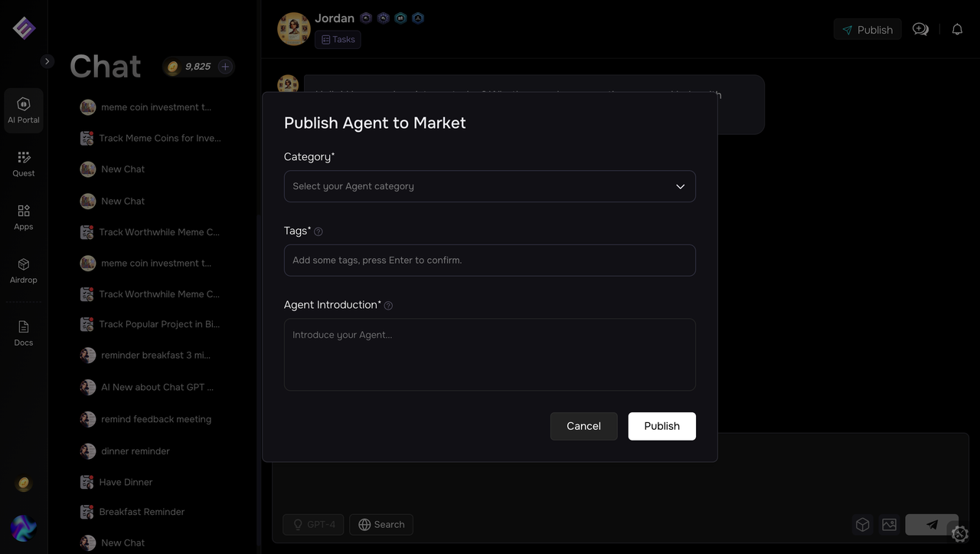
Task: Expand the collapsed left sidebar arrow
Action: click(47, 61)
